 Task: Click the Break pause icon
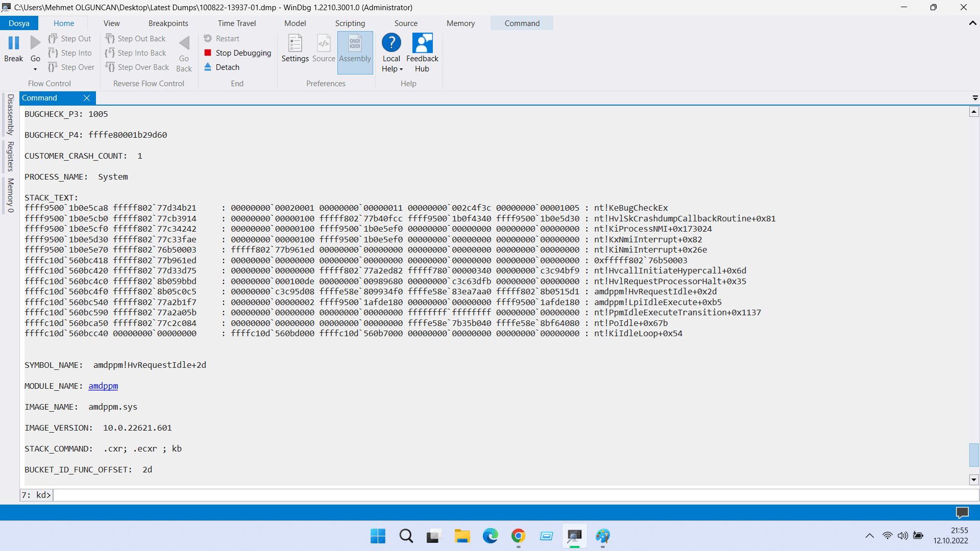[x=14, y=43]
